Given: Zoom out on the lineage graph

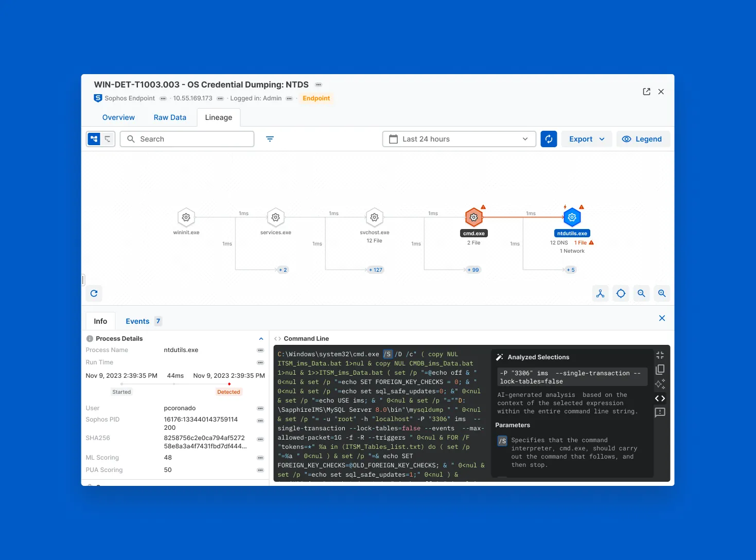Looking at the screenshot, I should (641, 293).
